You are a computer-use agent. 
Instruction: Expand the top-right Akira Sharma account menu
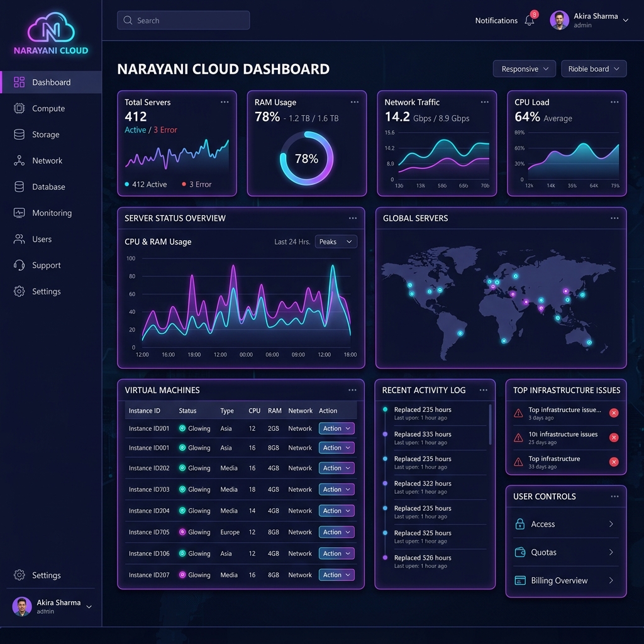[x=626, y=20]
